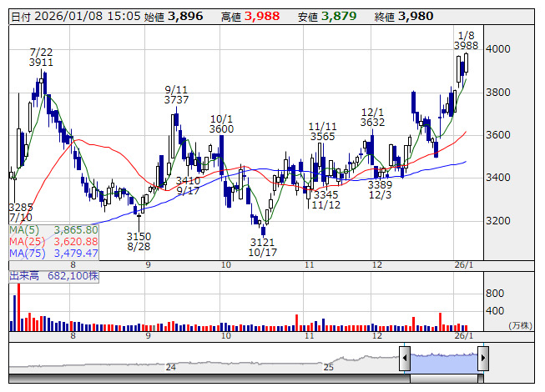
Task: Click the left range handle arrow
Action: click(x=405, y=359)
